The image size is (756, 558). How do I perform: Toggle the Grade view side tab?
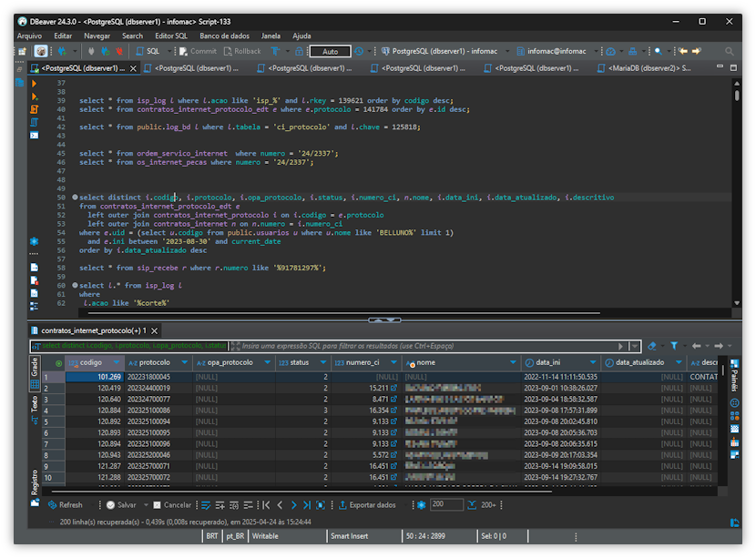(35, 369)
